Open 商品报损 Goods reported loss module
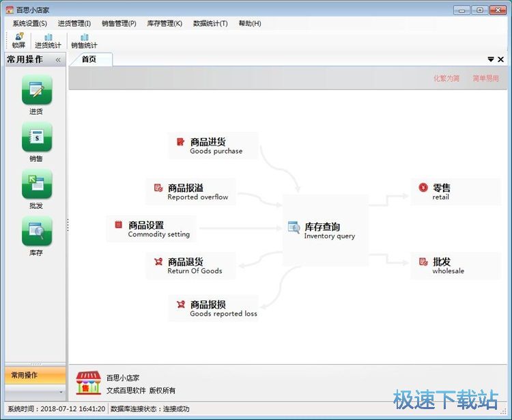 point(213,308)
